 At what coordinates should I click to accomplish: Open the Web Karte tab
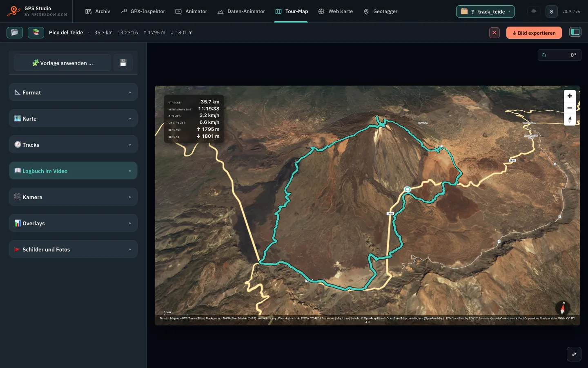[336, 11]
